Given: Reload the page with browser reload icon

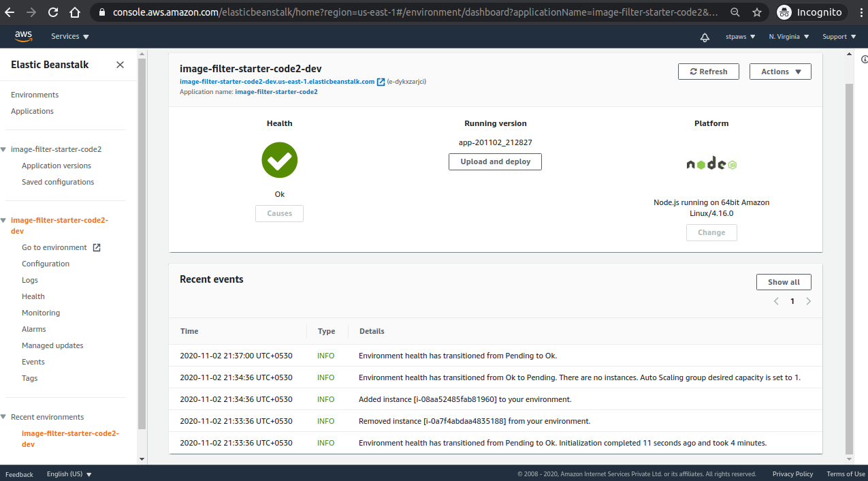Looking at the screenshot, I should coord(53,12).
